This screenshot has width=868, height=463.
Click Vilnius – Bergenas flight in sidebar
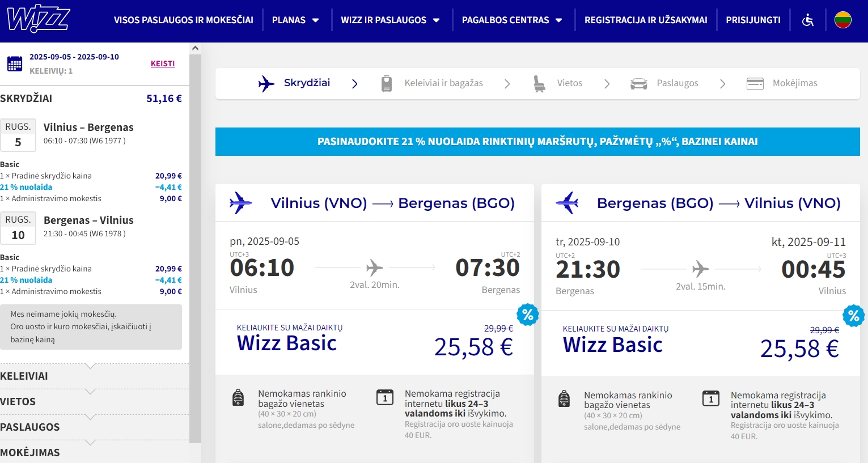[x=88, y=128]
